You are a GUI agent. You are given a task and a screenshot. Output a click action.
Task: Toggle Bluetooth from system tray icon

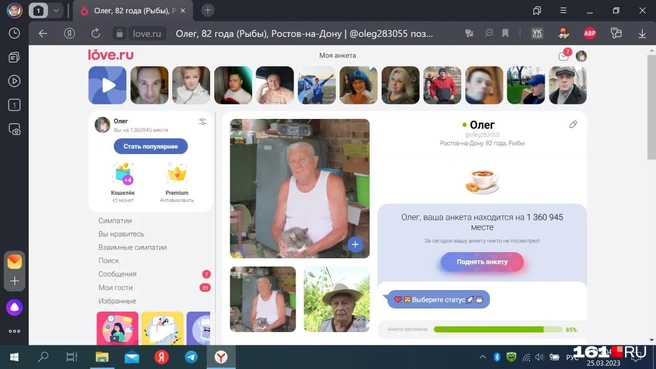pos(497,357)
